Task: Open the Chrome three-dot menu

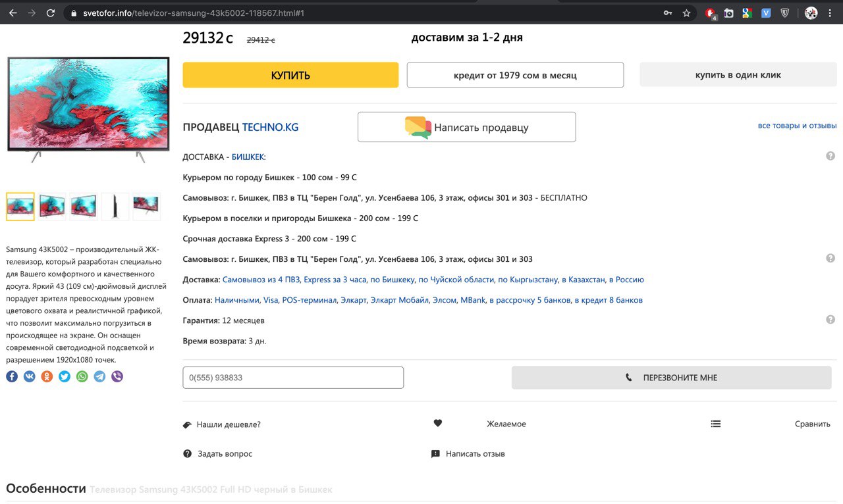Action: [831, 13]
